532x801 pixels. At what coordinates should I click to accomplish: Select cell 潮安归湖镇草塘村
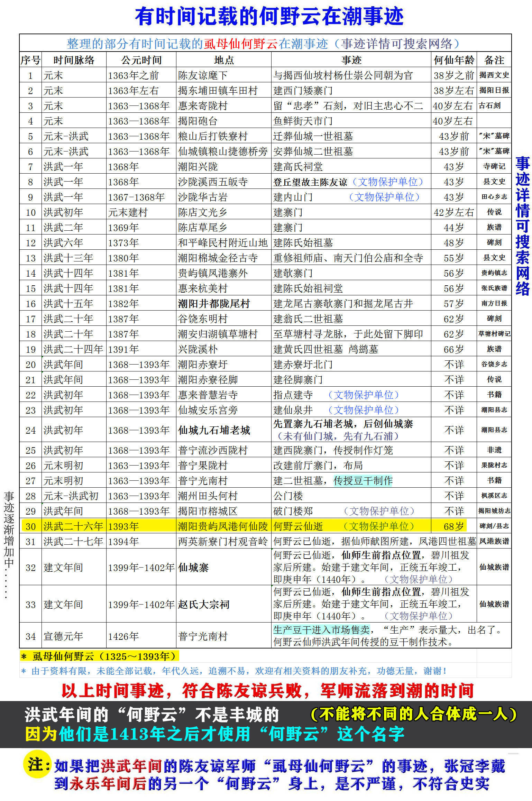click(x=224, y=334)
